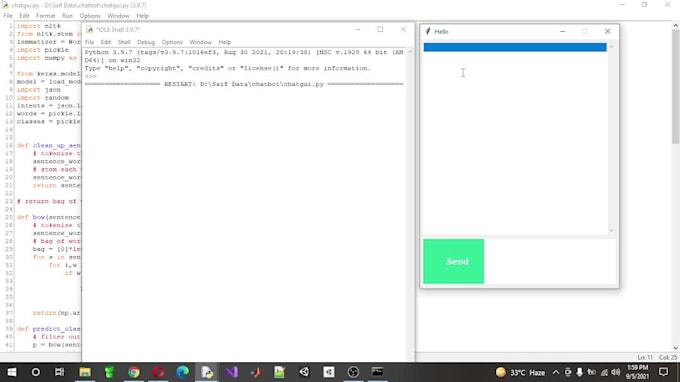Open Window menu in chatgui.py editor
Viewport: 680px width, 382px height.
(118, 16)
